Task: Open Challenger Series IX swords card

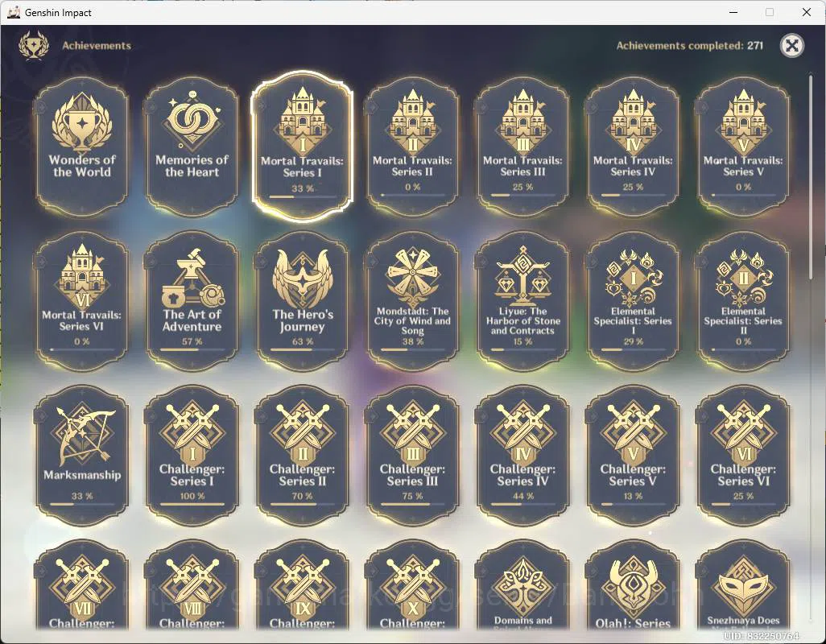Action: click(303, 585)
